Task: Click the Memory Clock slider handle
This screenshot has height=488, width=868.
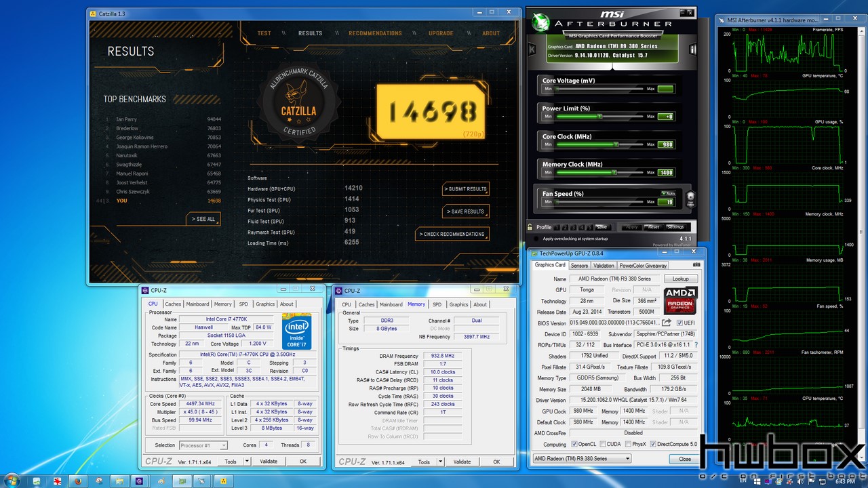Action: point(614,172)
